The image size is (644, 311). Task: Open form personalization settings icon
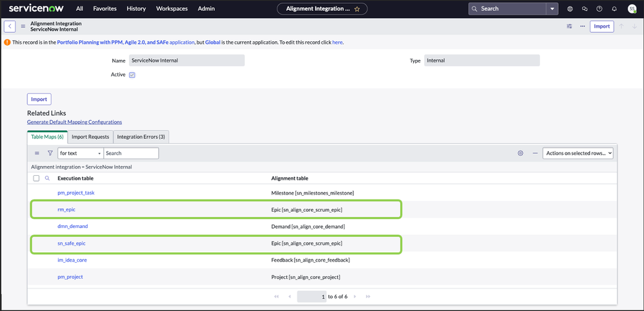tap(569, 26)
